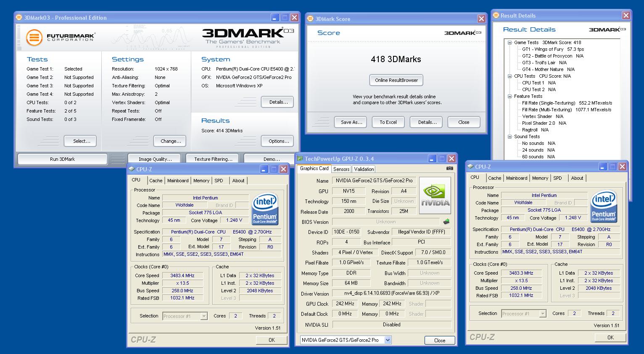Click To Excel in 3DMark Score
Viewport: 644px width, 354px height.
[x=388, y=122]
